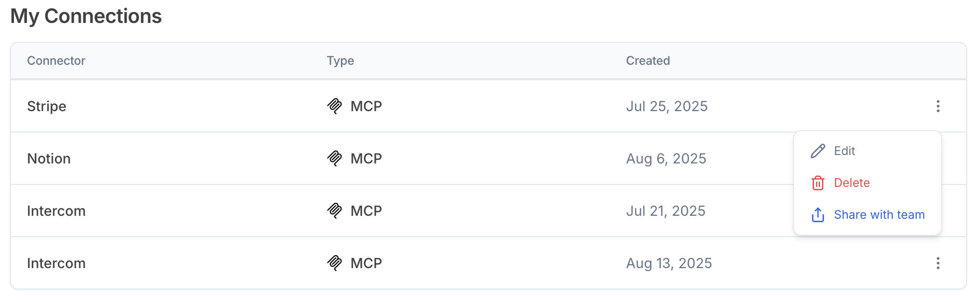Viewport: 980px width, 302px height.
Task: Select the Stripe connector row
Action: [199, 106]
